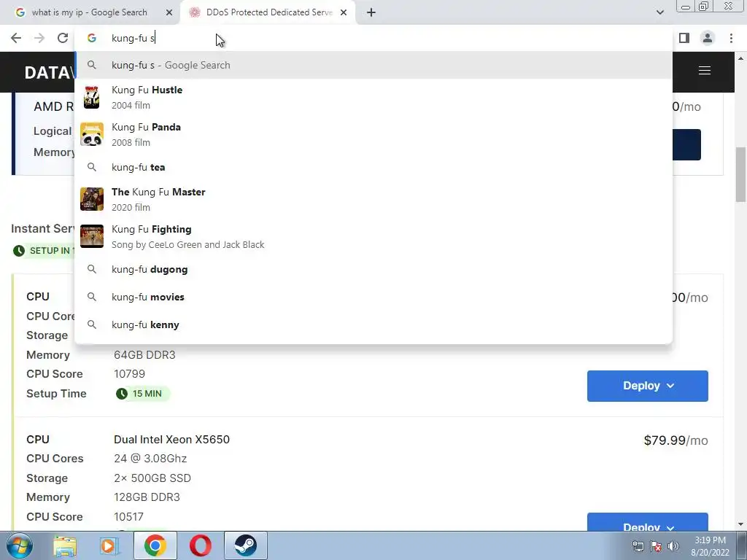This screenshot has height=560, width=747.
Task: Choose the Kung Fu Hustle 2004 film suggestion
Action: [374, 97]
